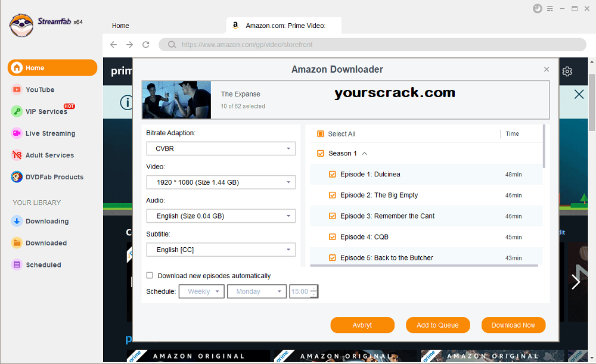
Task: Click The Expanse thumbnail image
Action: (x=177, y=99)
